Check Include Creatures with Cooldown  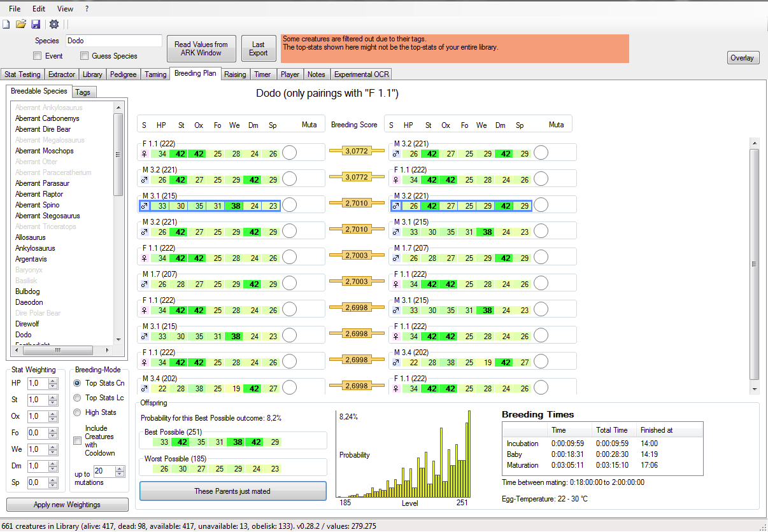point(76,439)
